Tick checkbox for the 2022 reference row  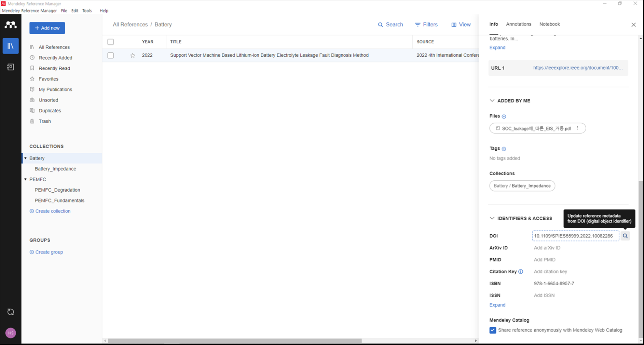point(110,55)
